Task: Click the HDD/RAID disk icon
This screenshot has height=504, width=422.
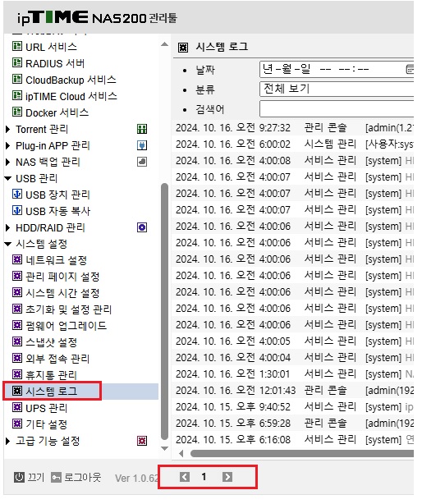Action: [x=142, y=227]
